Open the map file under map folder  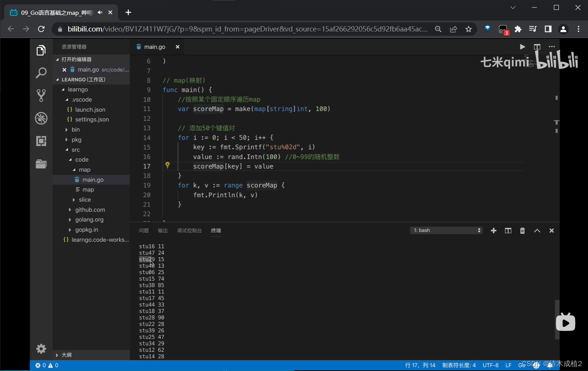pos(88,190)
